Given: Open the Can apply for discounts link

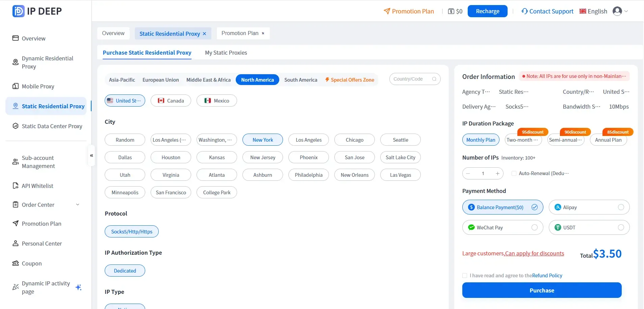Looking at the screenshot, I should pos(534,253).
